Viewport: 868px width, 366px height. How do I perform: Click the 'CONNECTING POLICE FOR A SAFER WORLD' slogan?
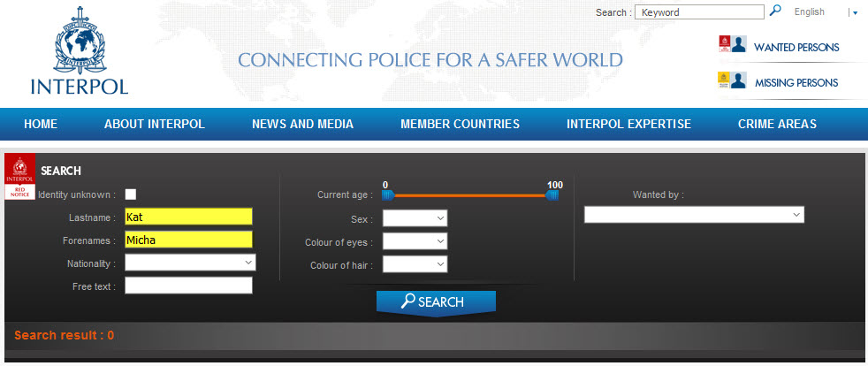pyautogui.click(x=430, y=60)
